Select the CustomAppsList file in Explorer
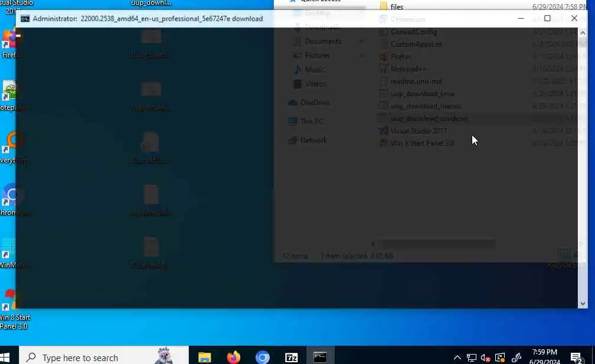Screen dimensions: 595x364 click(416, 44)
